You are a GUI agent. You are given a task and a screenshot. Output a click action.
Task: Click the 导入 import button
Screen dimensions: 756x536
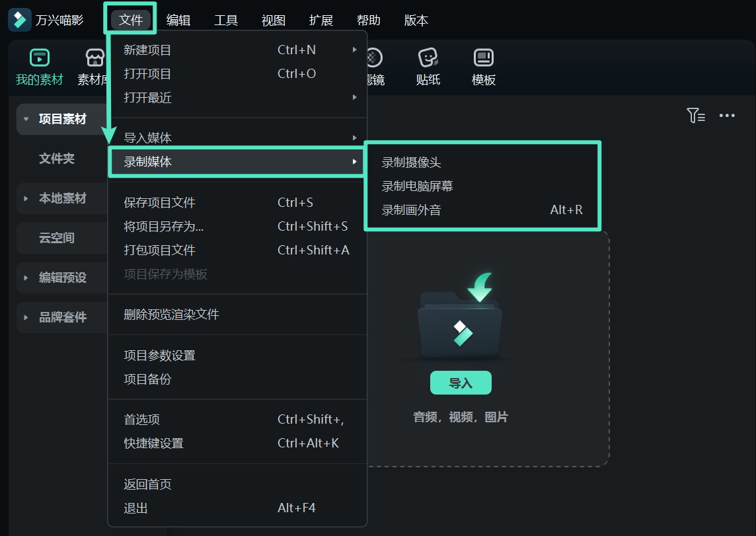click(x=461, y=383)
